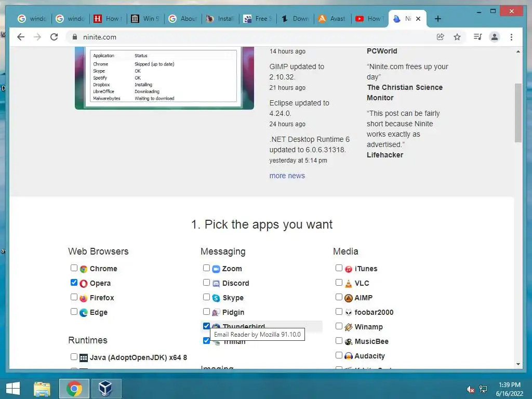Click the scrollbar down arrow
The image size is (532, 399).
[518, 364]
